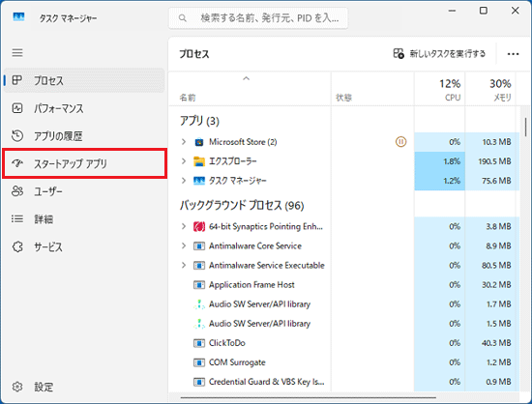532x404 pixels.
Task: Click the search magnifier icon
Action: [183, 18]
